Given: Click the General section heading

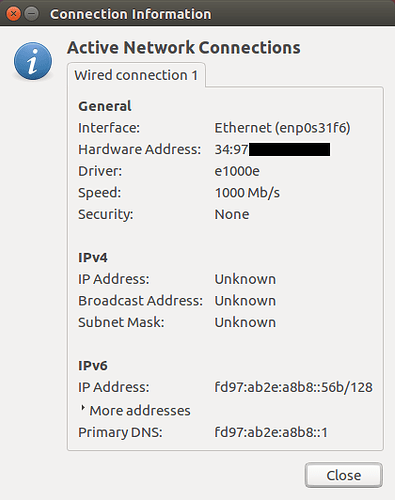Looking at the screenshot, I should click(105, 106).
